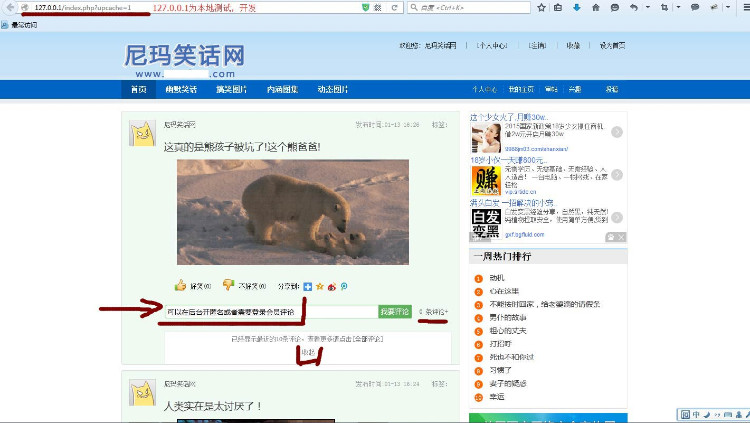
Task: Click the girl photo ad thumbnail
Action: [486, 138]
